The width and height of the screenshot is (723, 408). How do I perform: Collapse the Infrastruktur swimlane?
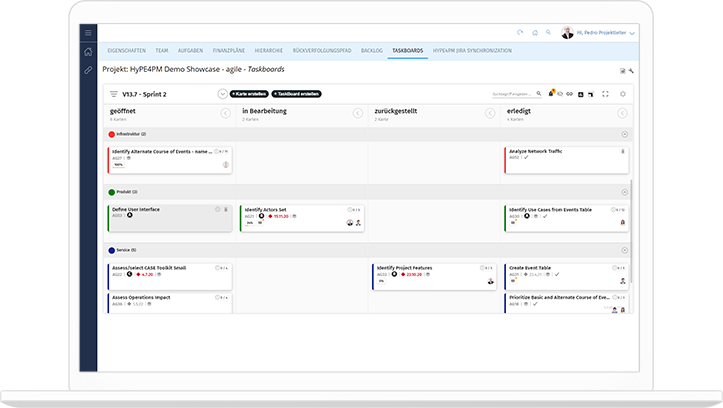625,134
